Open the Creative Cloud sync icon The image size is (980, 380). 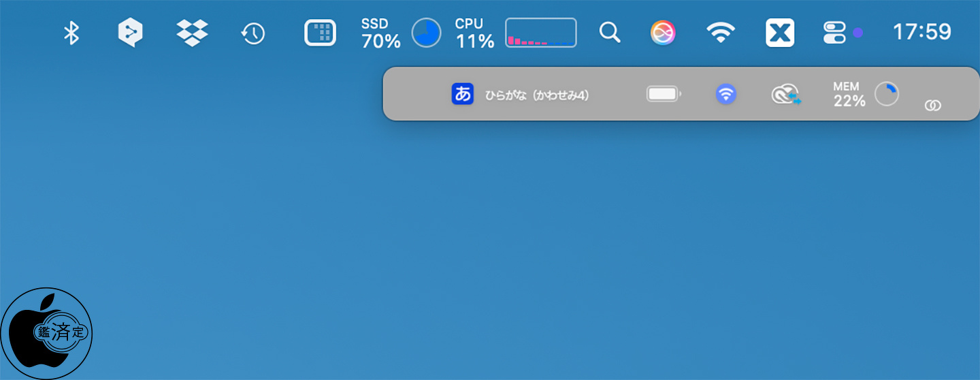pyautogui.click(x=786, y=95)
